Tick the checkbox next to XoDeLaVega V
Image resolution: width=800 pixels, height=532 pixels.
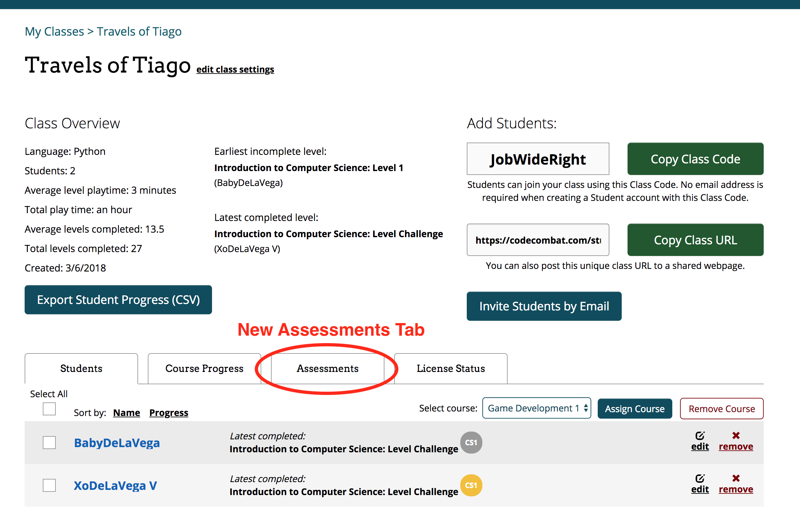click(49, 485)
